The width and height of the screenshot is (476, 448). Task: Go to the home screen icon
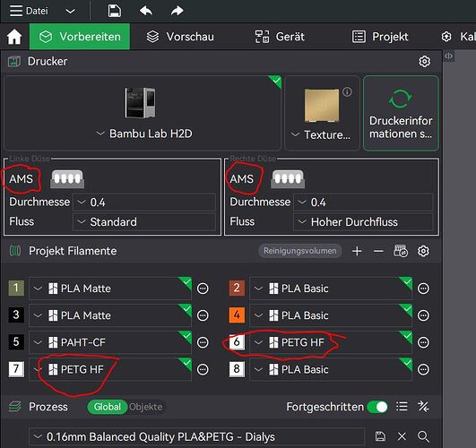coord(14,37)
